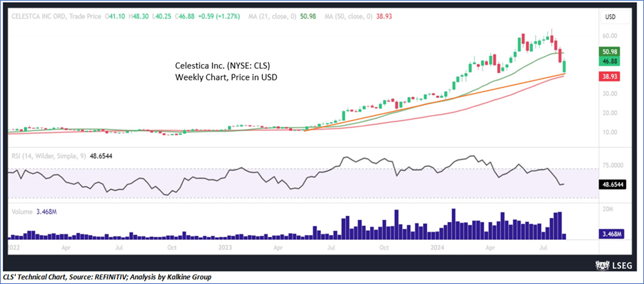
Task: Click the Oct label before 2023
Action: [172, 248]
